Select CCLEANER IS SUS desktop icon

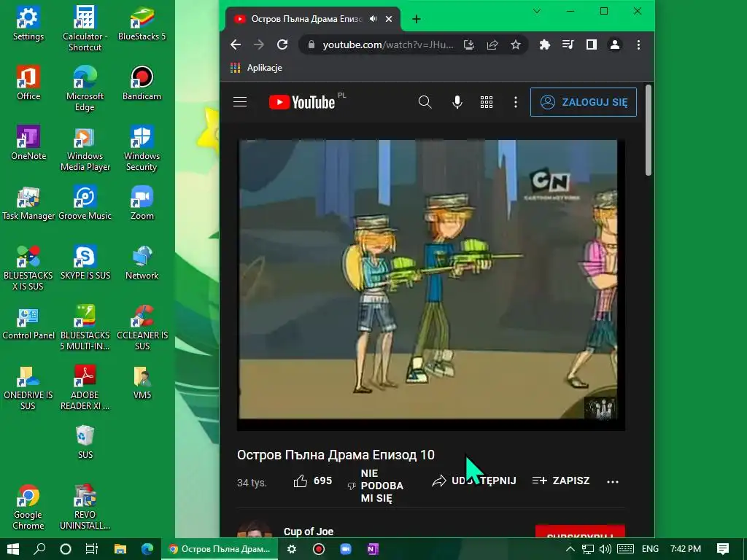pos(142,327)
